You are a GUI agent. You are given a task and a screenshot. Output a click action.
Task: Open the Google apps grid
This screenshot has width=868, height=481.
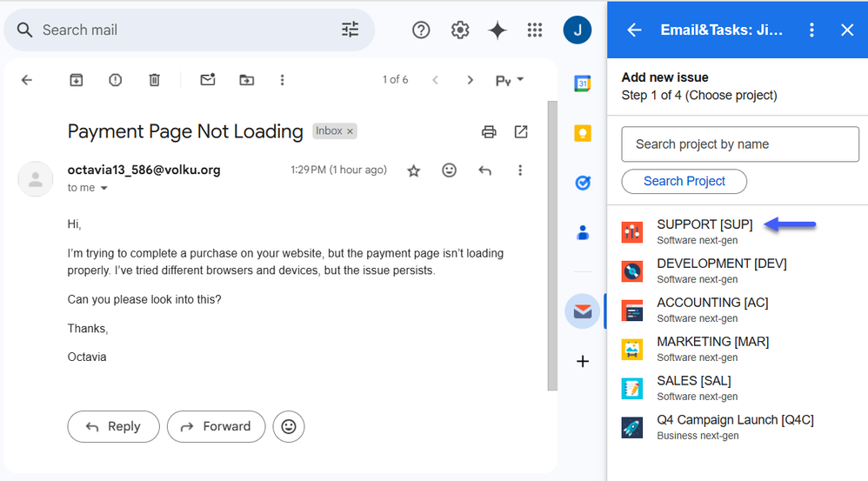click(x=535, y=30)
